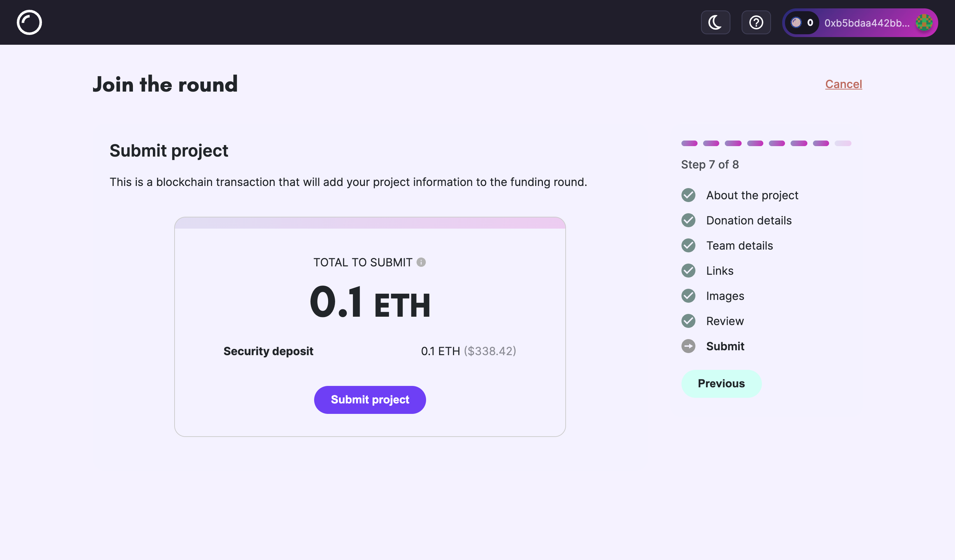Click the circular app logo
Screen dimensions: 955x560
point(29,23)
